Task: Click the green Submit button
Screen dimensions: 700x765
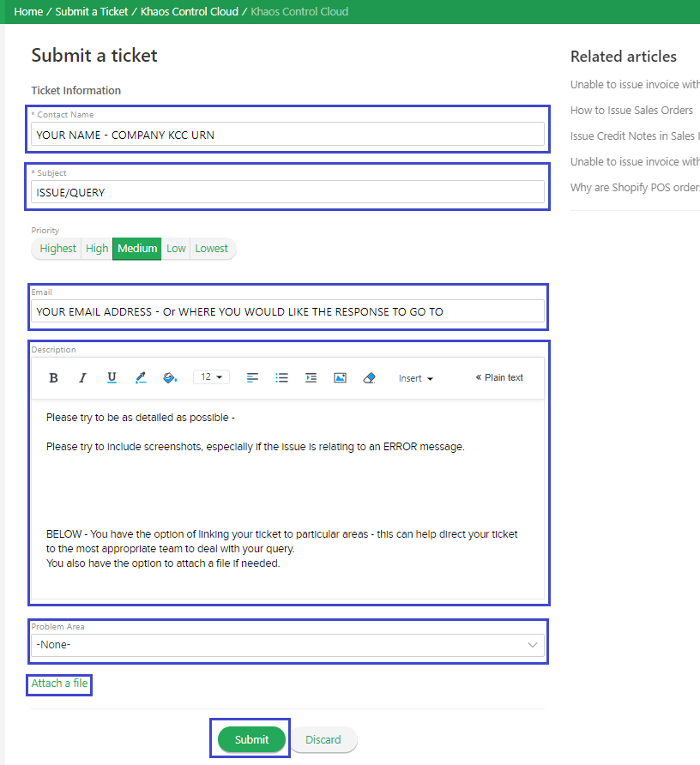Action: [x=251, y=739]
